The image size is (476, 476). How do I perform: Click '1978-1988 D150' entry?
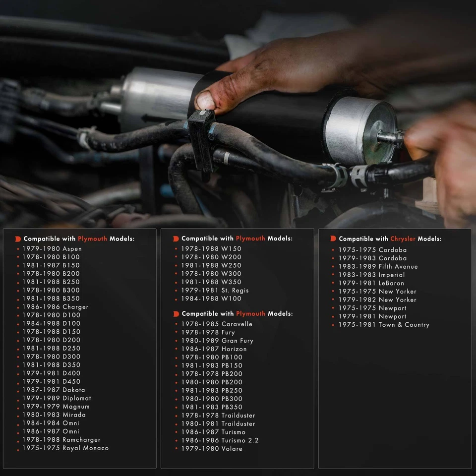tap(51, 332)
